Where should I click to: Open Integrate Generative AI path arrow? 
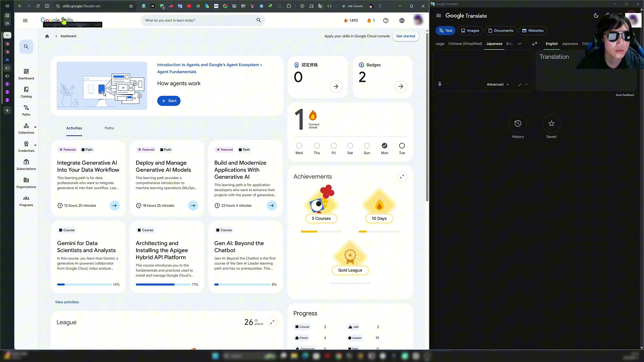click(114, 205)
